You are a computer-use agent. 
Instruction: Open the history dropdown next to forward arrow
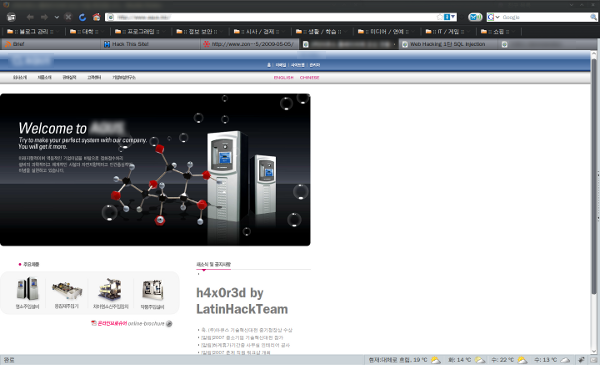57,17
